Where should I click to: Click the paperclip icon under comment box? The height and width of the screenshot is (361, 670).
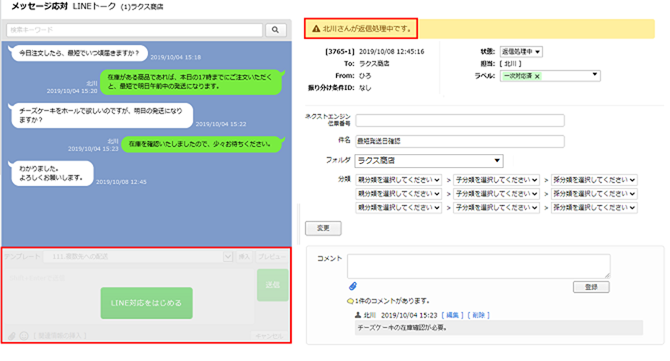[353, 286]
